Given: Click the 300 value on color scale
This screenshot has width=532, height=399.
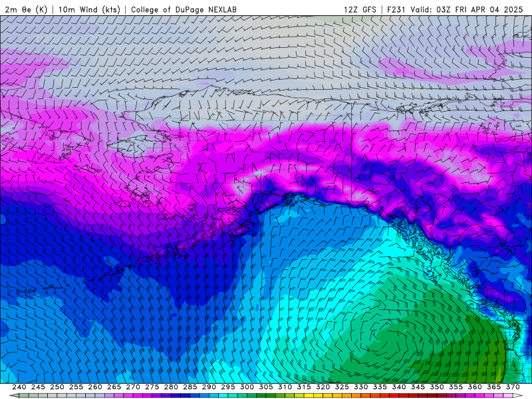Looking at the screenshot, I should pos(247,387).
